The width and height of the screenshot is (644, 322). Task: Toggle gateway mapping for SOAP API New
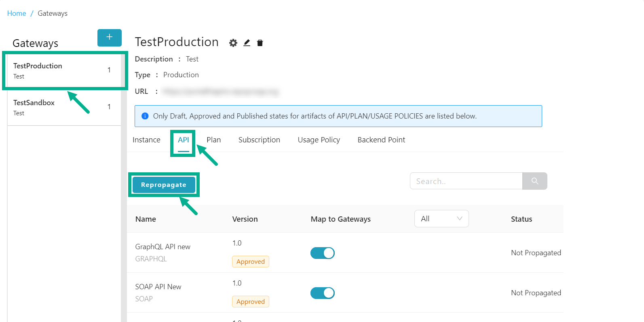pyautogui.click(x=322, y=293)
